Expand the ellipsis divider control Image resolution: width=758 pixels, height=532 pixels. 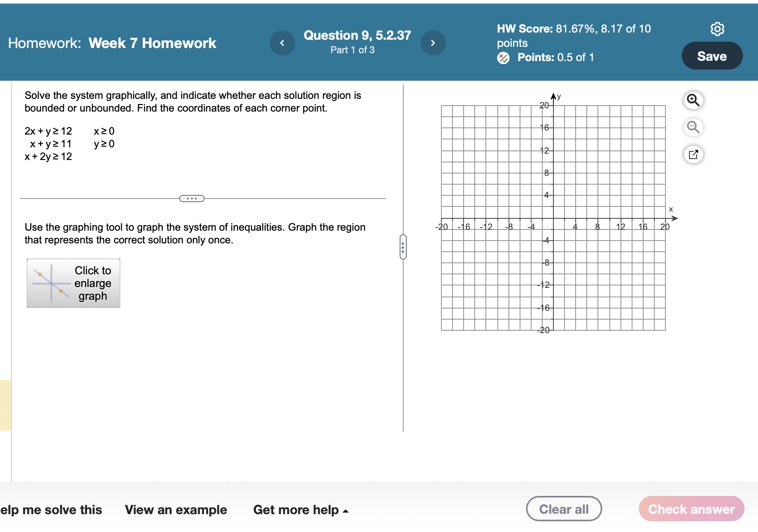[192, 198]
